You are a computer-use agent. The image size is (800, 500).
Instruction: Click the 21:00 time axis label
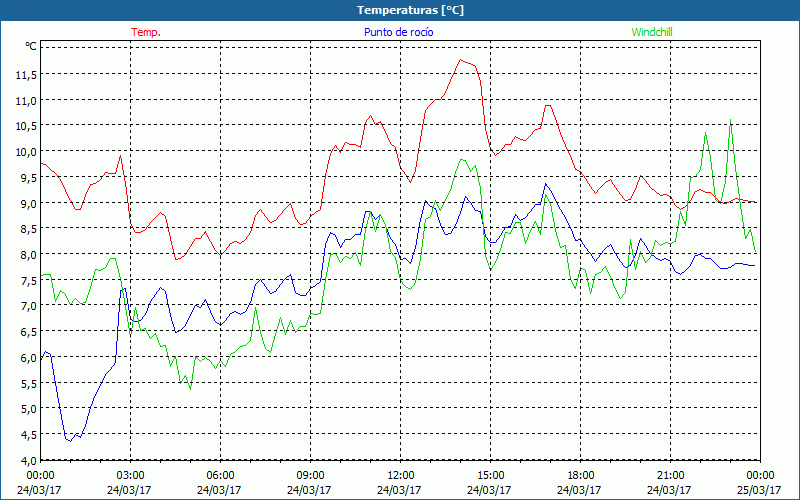click(670, 475)
